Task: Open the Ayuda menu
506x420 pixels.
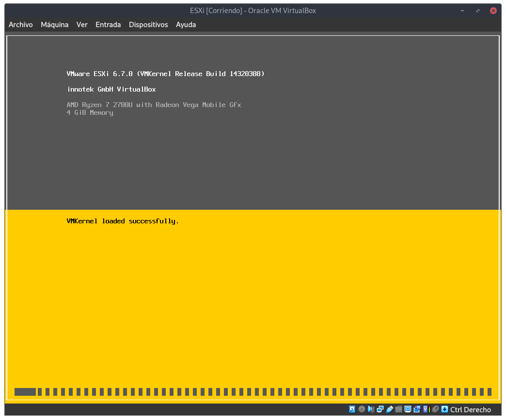Action: point(186,25)
